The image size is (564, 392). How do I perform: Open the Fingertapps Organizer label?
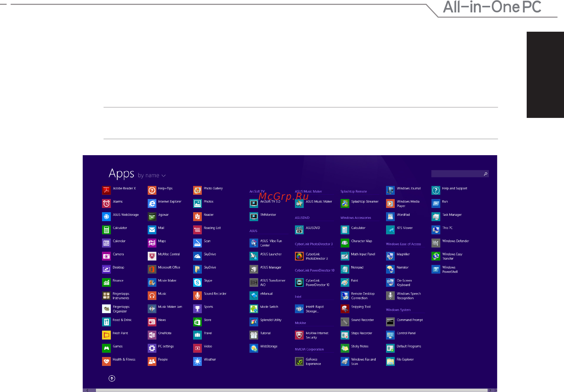121,309
